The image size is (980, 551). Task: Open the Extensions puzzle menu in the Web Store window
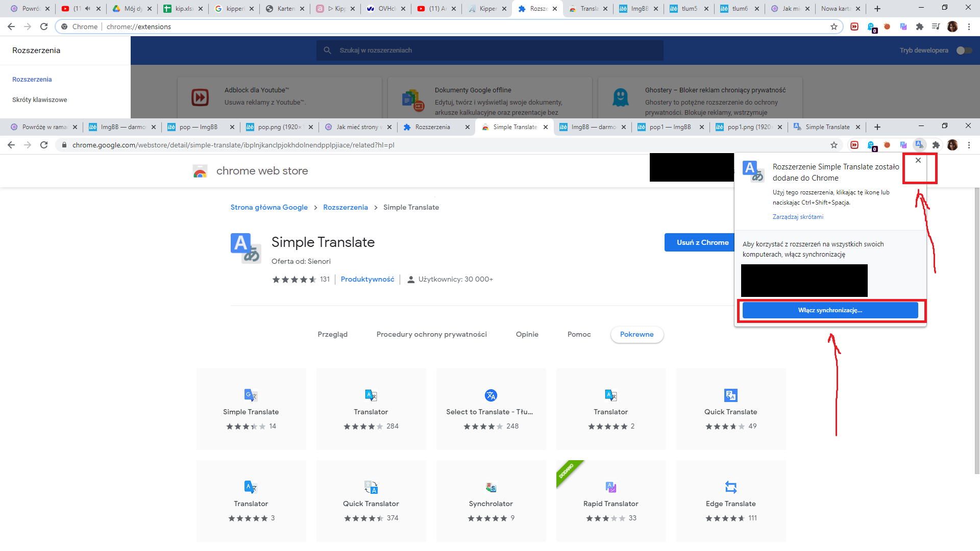pos(936,145)
